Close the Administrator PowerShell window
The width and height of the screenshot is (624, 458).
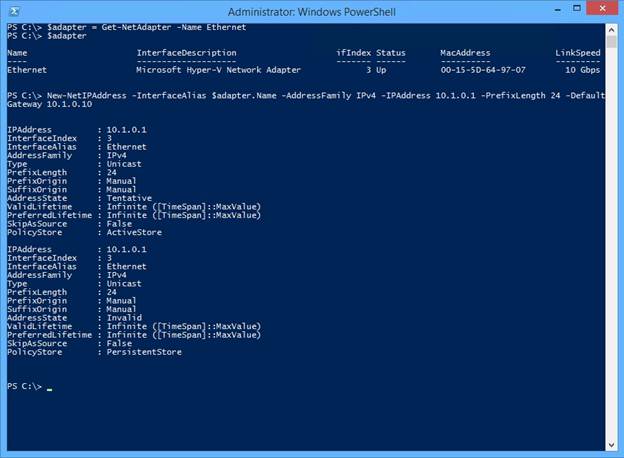602,8
